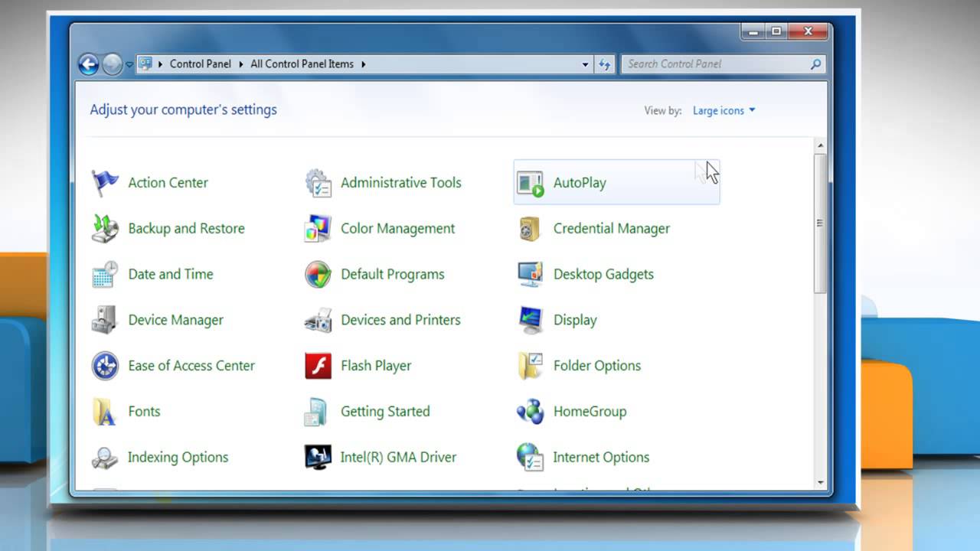Click the refresh button beside address bar

pos(605,64)
